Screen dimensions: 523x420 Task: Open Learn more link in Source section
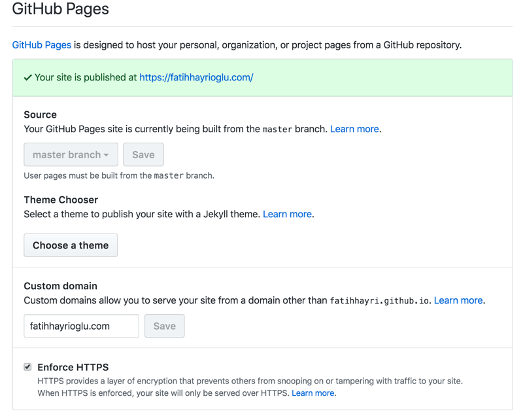click(354, 129)
